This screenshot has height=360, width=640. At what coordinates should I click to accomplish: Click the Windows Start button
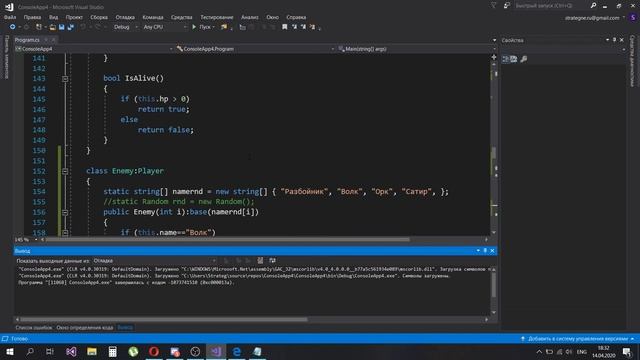pos(9,351)
